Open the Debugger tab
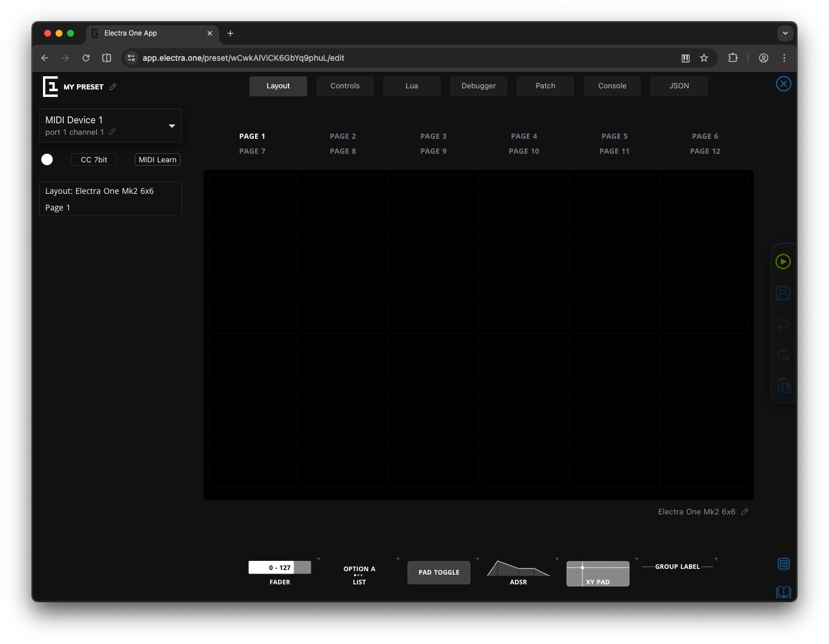This screenshot has width=829, height=644. pyautogui.click(x=478, y=85)
